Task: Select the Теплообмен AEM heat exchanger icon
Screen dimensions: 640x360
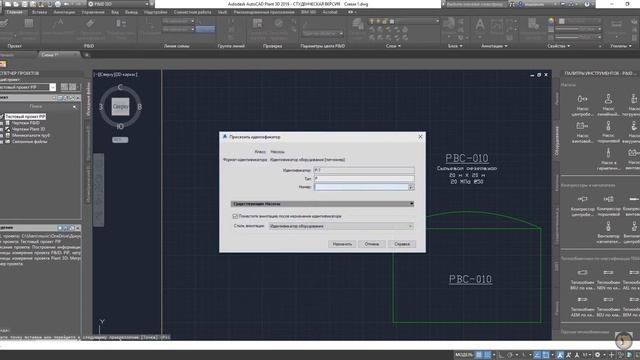Action: pos(582,300)
